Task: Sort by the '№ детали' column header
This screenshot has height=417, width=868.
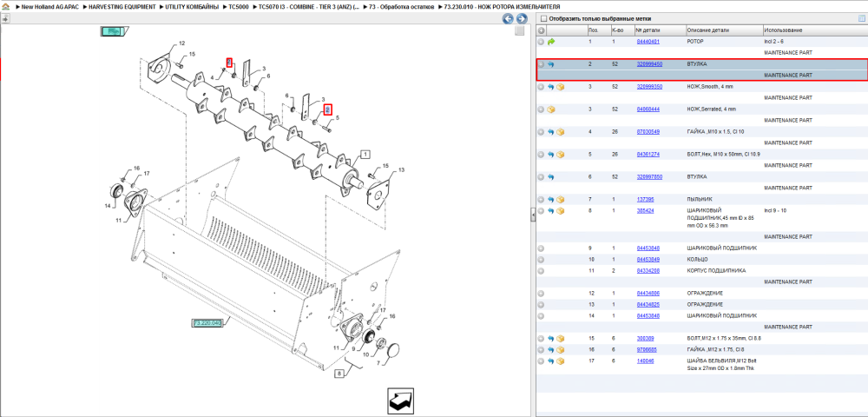Action: coord(648,30)
